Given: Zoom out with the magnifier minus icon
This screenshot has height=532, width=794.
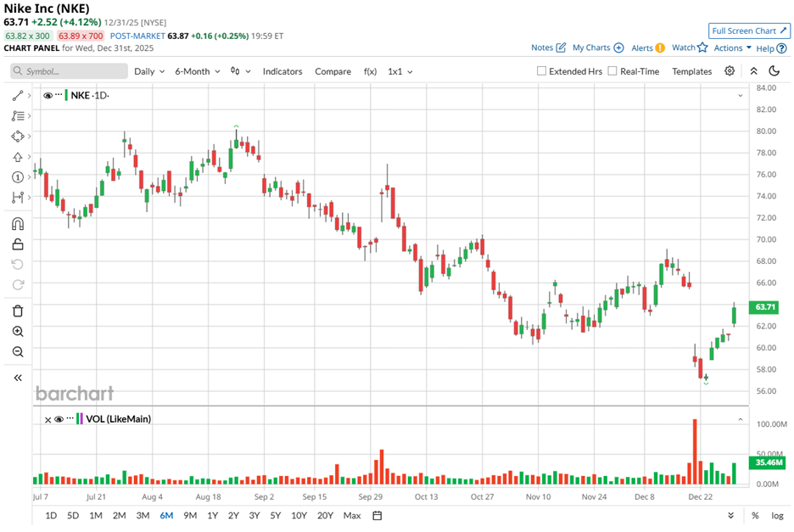Looking at the screenshot, I should tap(18, 351).
